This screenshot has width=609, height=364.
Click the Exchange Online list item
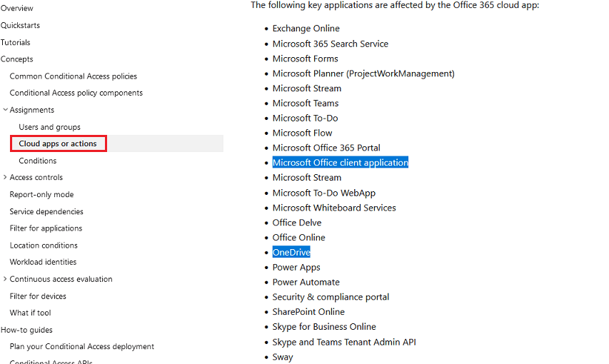[306, 29]
